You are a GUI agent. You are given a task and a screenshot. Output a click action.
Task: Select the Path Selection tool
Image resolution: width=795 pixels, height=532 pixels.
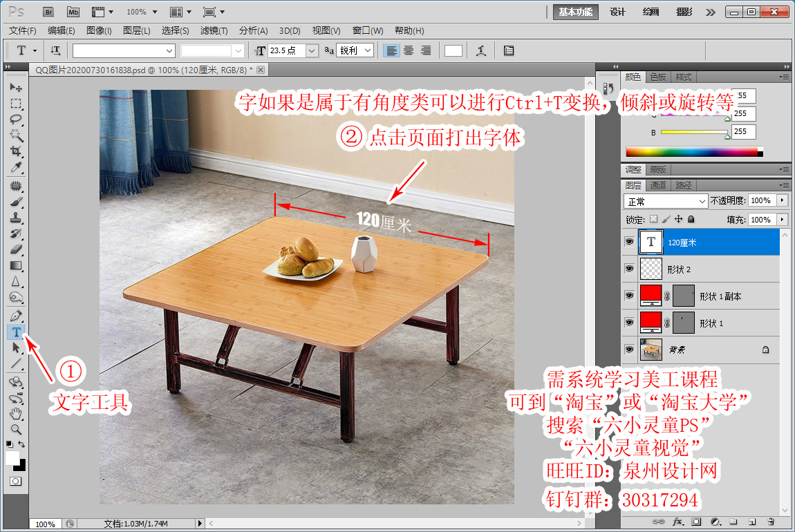16,348
